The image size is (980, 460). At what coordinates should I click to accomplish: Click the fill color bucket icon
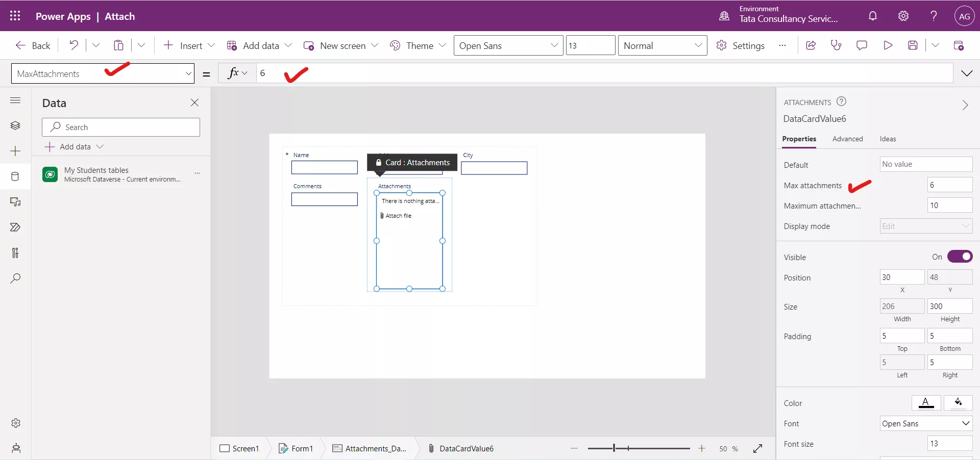coord(959,403)
